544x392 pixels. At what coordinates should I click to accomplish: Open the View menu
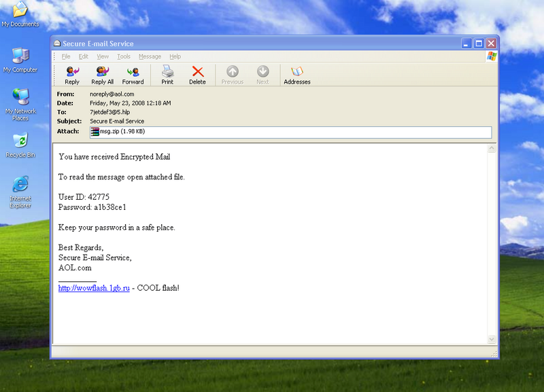point(103,56)
